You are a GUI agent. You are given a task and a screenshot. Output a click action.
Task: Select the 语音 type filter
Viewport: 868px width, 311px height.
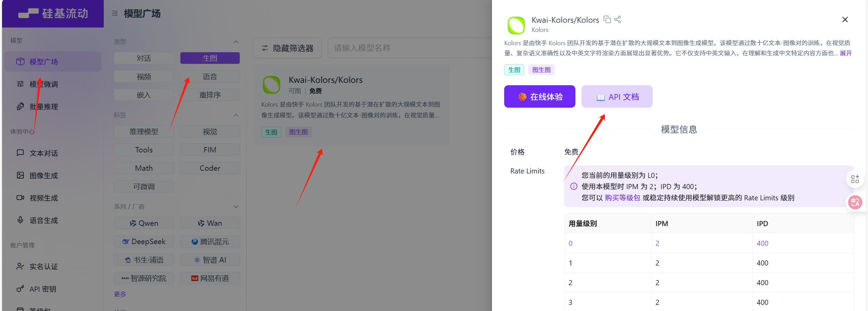210,76
